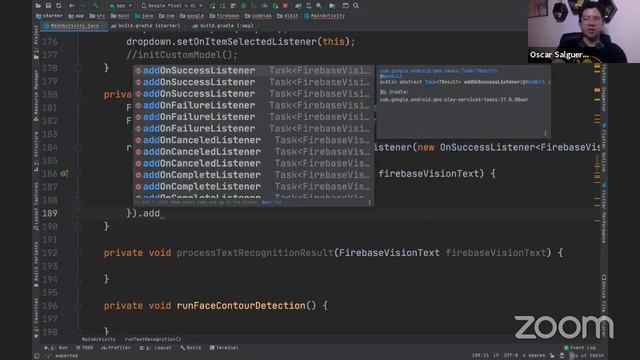Open the Project side tool window

click(36, 42)
